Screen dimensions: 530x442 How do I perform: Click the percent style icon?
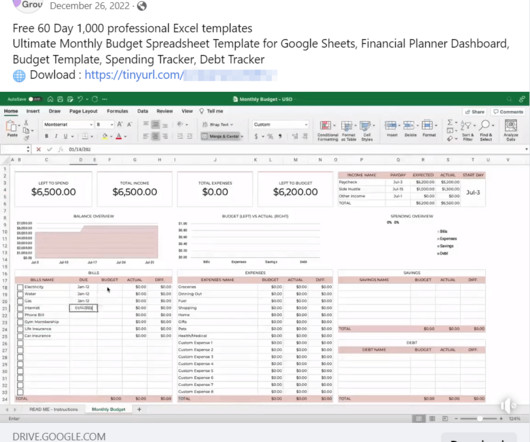pos(270,136)
